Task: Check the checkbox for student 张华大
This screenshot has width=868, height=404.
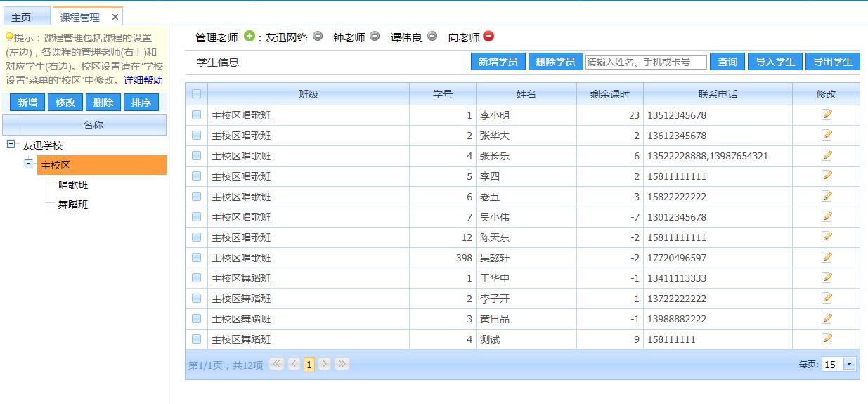Action: (x=196, y=136)
